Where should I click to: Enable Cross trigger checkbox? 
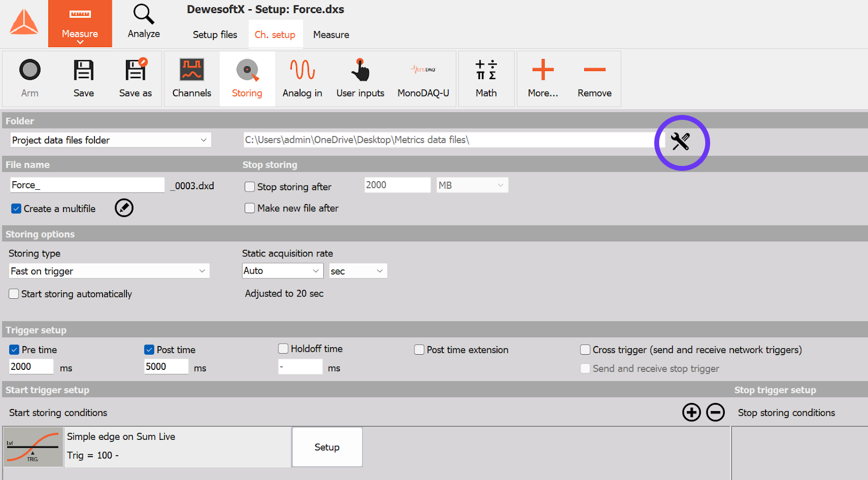[585, 350]
